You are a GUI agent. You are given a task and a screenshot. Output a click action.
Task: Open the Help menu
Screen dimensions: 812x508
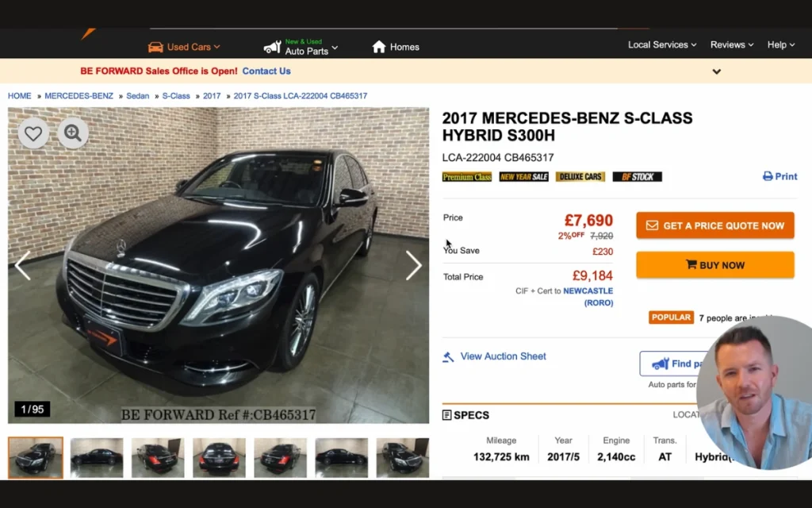tap(780, 45)
